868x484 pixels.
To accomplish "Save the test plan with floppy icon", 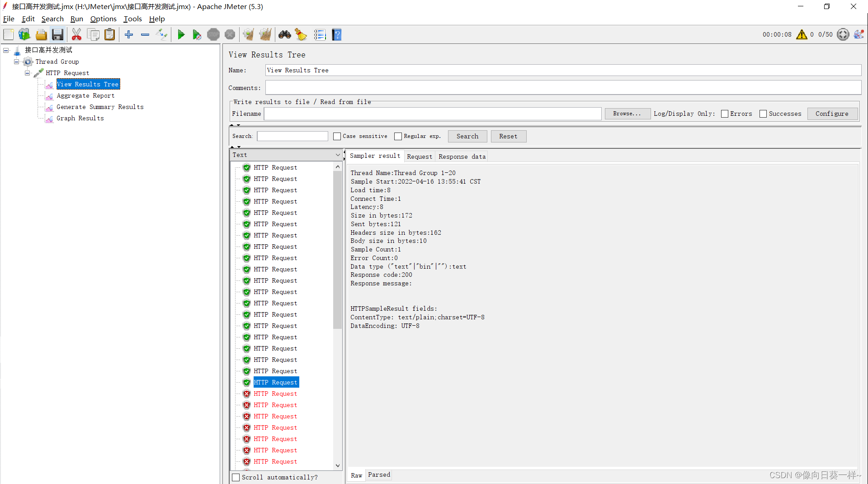I will coord(57,35).
